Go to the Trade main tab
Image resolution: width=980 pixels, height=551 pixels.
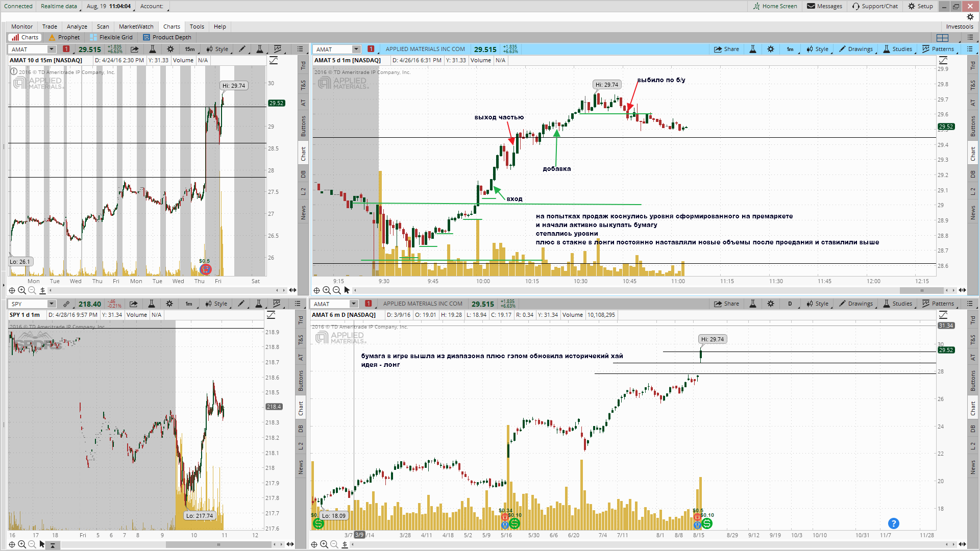click(x=50, y=27)
